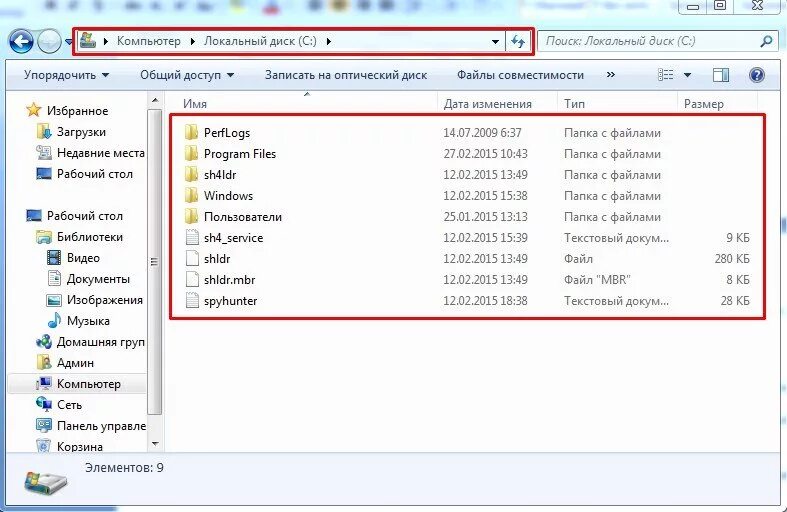Show hidden toolbar commands via chevron
The image size is (787, 512).
(611, 75)
